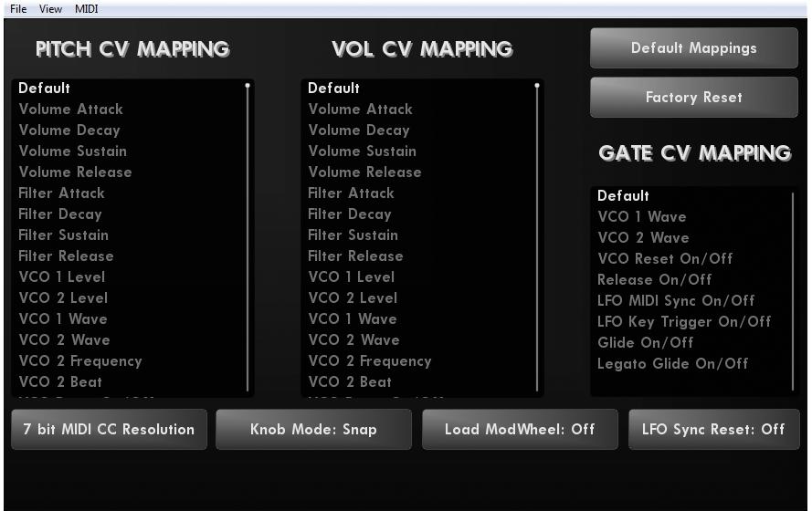This screenshot has width=812, height=511.
Task: Open the View menu
Action: pos(50,9)
